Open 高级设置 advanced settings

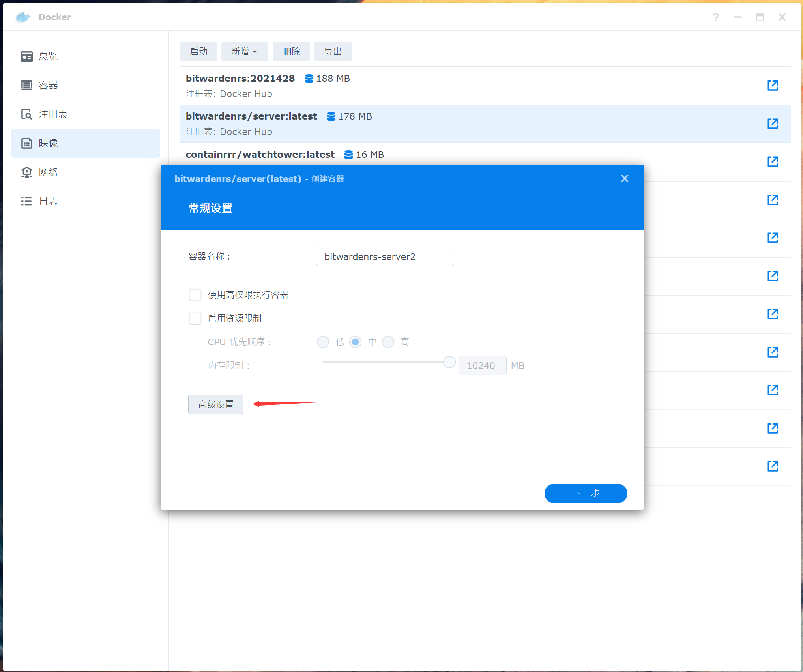tap(216, 404)
